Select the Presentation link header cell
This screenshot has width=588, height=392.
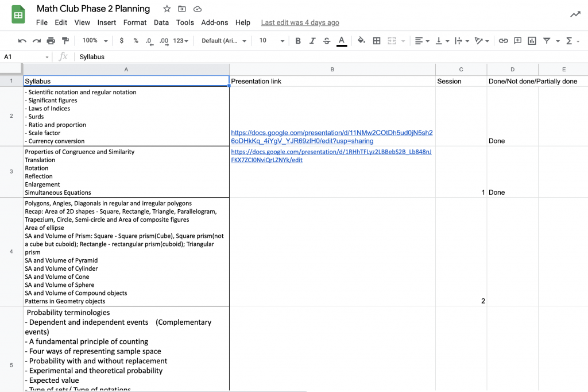[332, 81]
